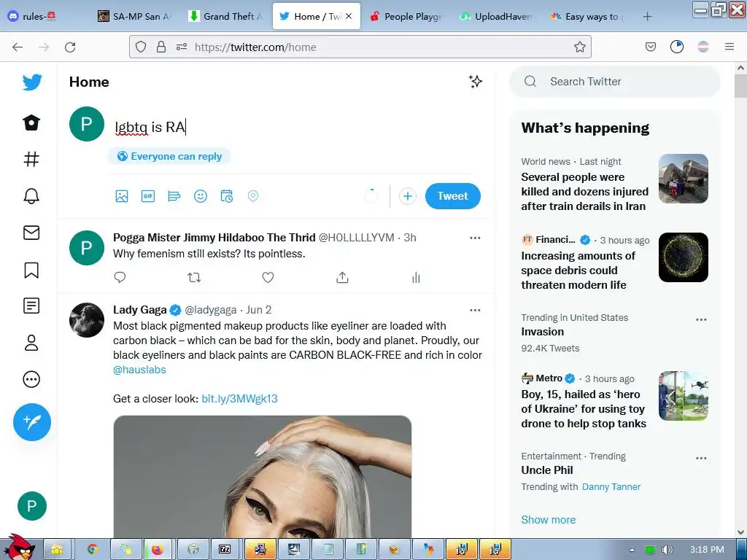Screen dimensions: 747x560
Task: Click Show more under trends
Action: 549,519
